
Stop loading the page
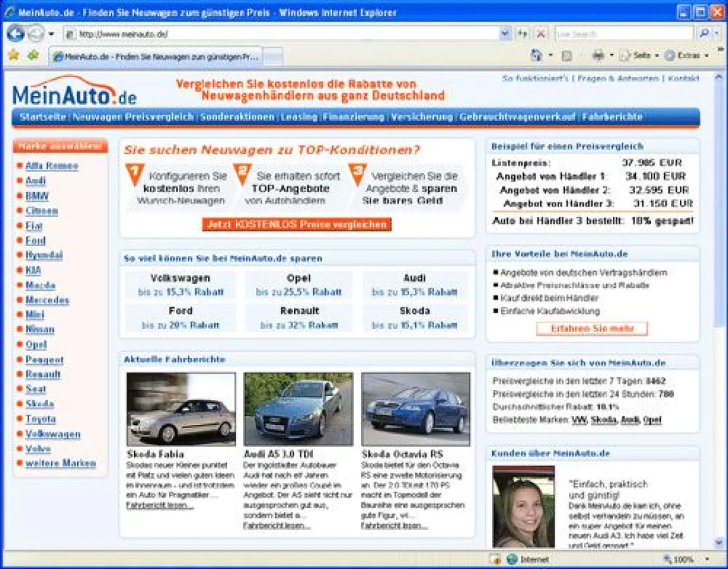pos(541,33)
